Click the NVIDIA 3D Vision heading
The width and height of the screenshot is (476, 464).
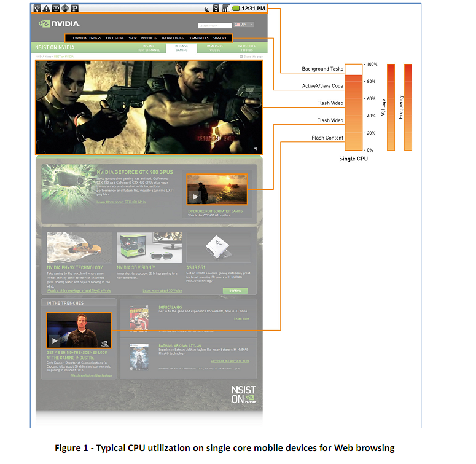pyautogui.click(x=136, y=267)
